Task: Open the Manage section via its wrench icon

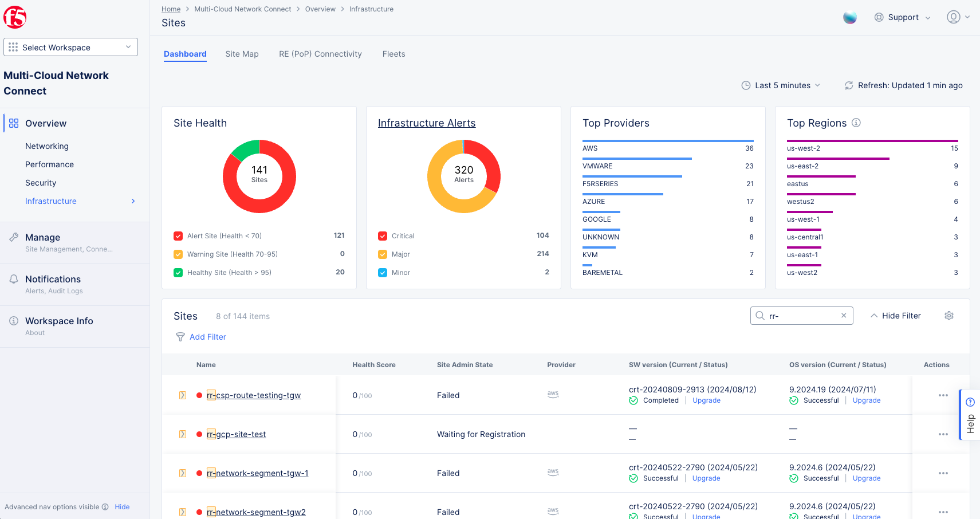Action: pyautogui.click(x=13, y=237)
